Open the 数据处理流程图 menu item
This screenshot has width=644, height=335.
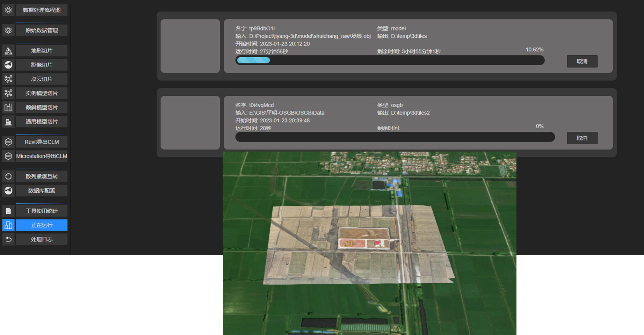point(42,10)
